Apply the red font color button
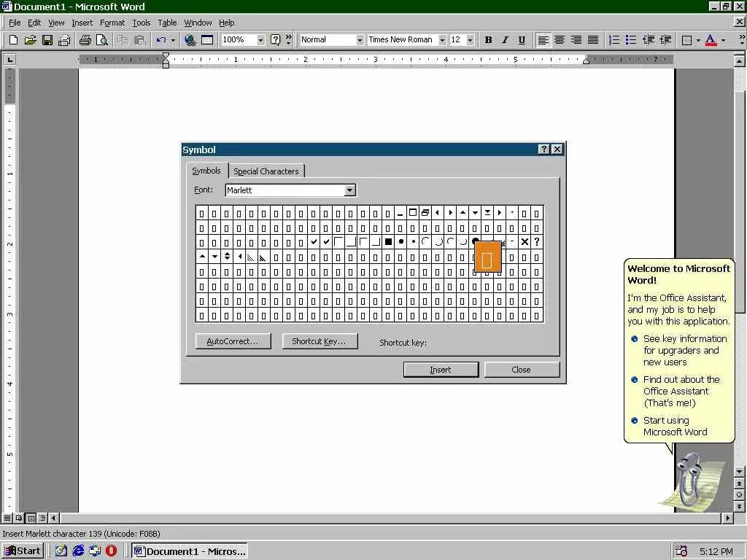Image resolution: width=747 pixels, height=560 pixels. 711,40
